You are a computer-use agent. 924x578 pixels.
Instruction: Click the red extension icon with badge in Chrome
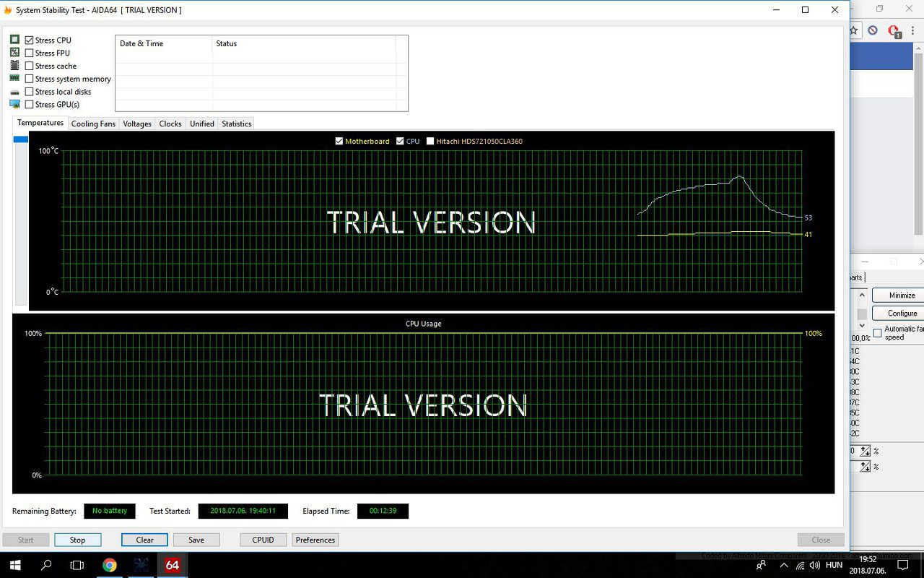pos(894,31)
